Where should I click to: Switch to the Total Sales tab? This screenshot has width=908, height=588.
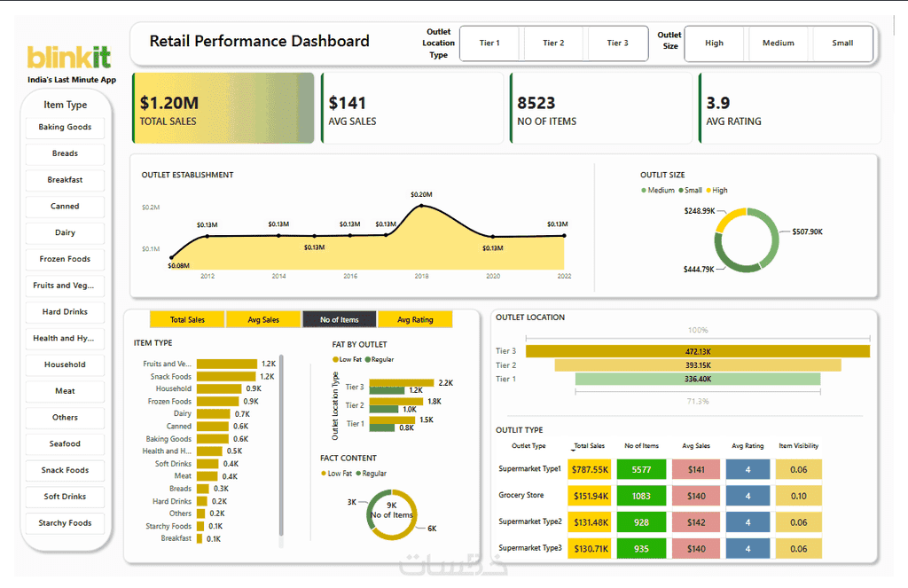click(187, 320)
